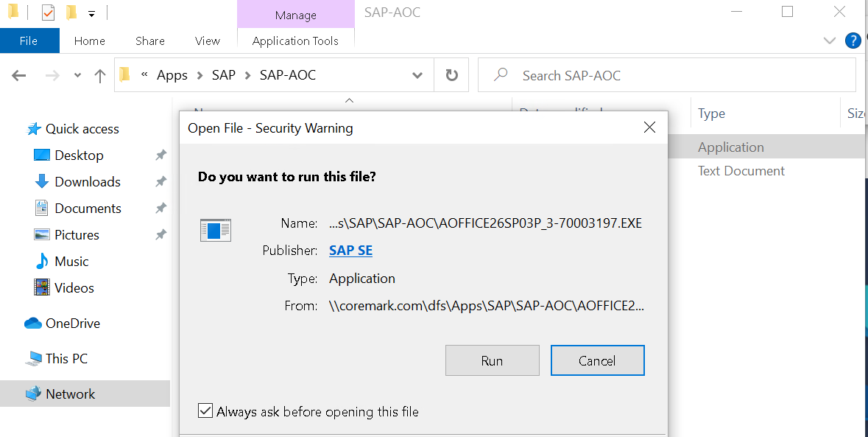868x437 pixels.
Task: Open the Application Tools tab
Action: (295, 41)
